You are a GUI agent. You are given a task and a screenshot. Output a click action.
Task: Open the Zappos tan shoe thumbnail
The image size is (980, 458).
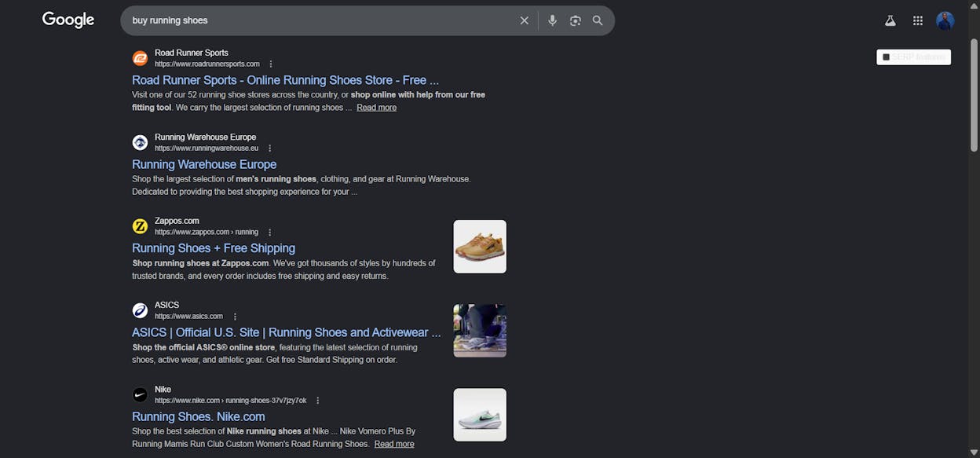coord(480,247)
